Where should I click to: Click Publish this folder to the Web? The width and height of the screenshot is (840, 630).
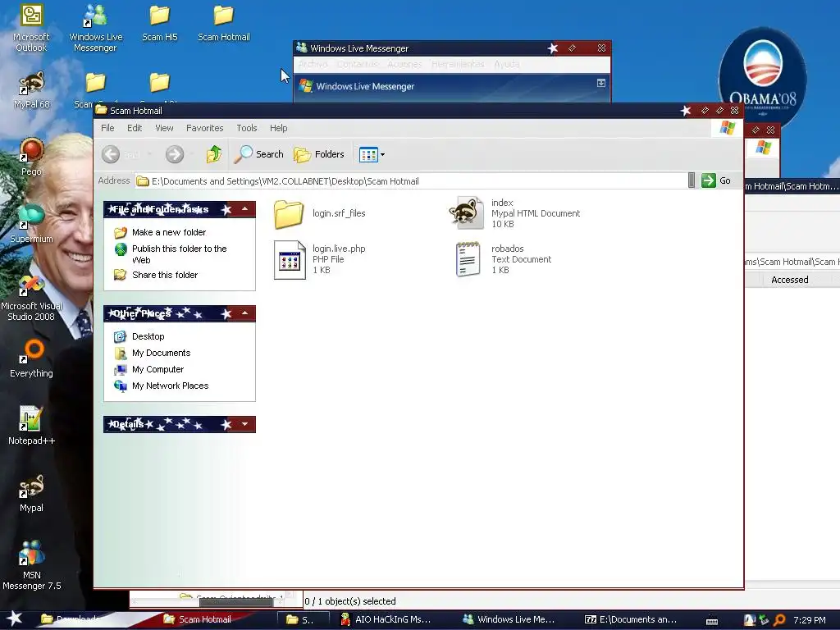[180, 254]
